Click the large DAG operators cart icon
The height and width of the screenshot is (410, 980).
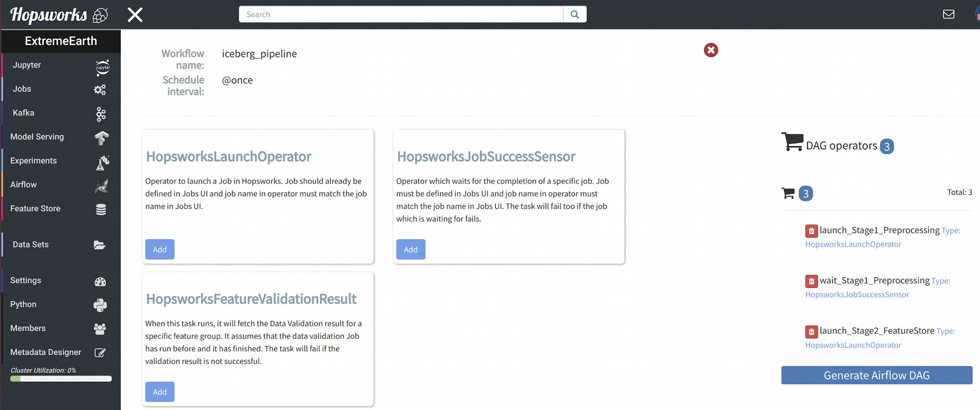(x=792, y=141)
